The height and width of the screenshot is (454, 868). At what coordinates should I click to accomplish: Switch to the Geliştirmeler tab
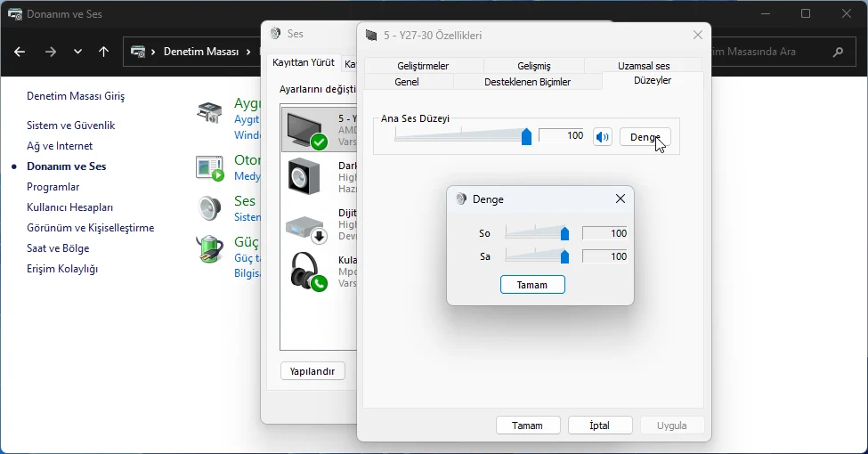click(x=423, y=66)
